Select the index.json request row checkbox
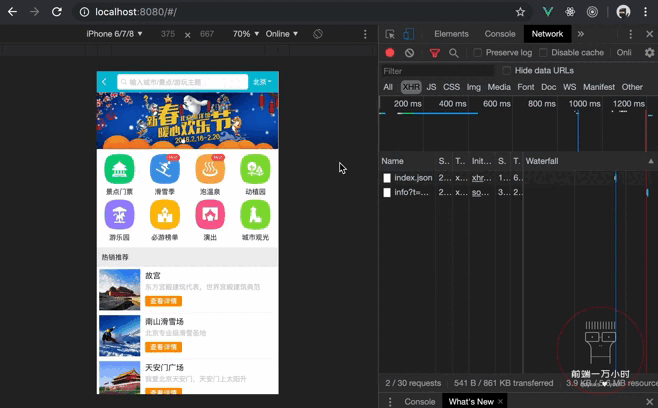 tap(387, 178)
